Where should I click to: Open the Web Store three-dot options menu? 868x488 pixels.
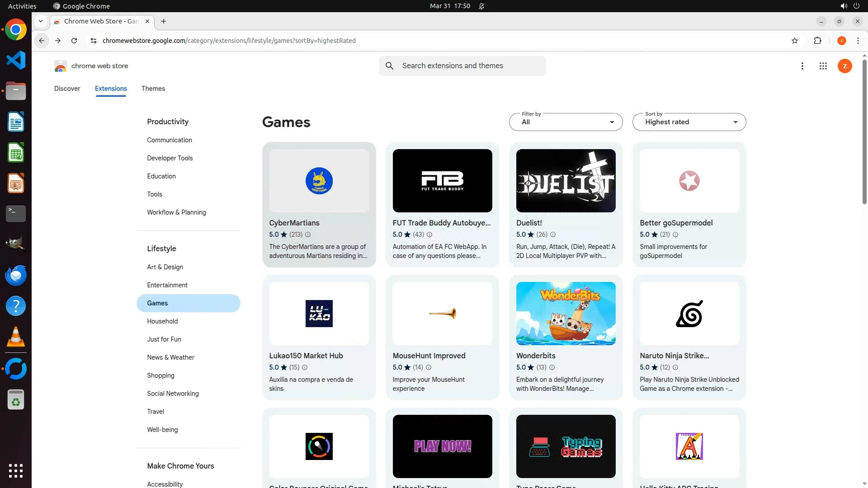coord(802,66)
